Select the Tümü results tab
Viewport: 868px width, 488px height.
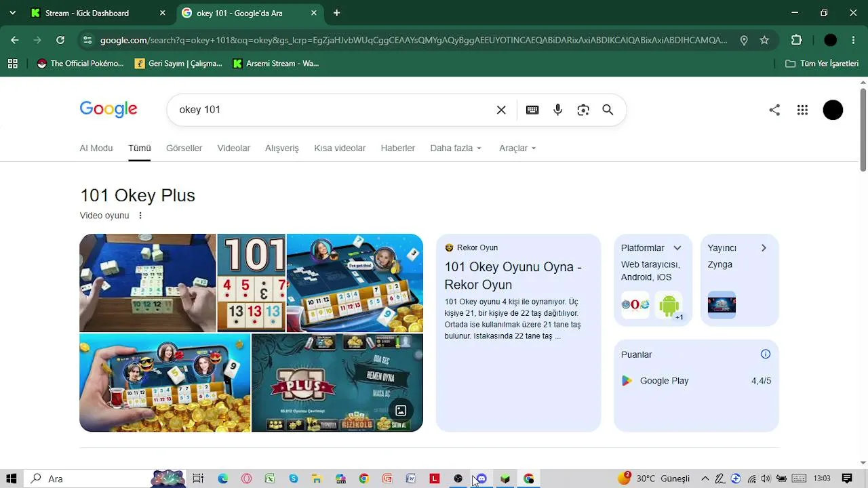[140, 148]
